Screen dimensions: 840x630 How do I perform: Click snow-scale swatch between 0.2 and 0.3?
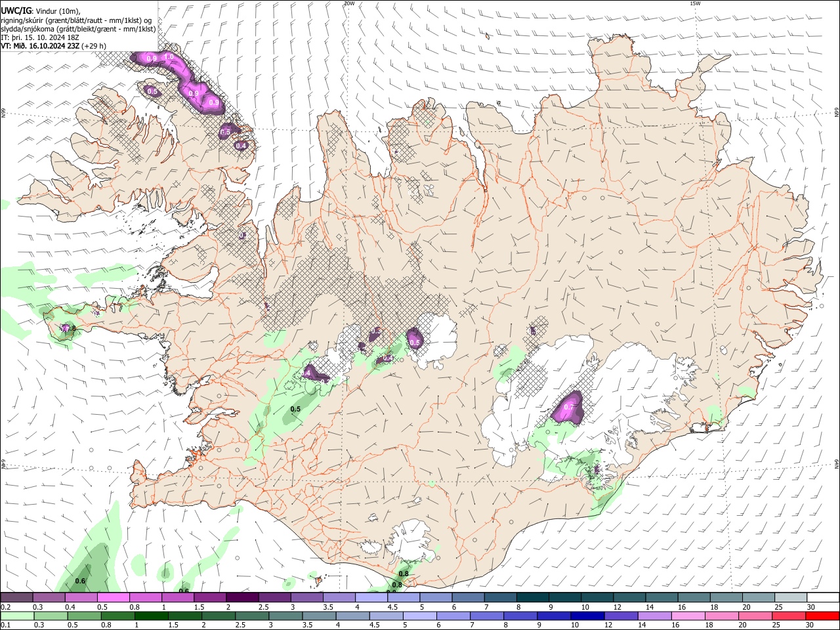[16, 597]
